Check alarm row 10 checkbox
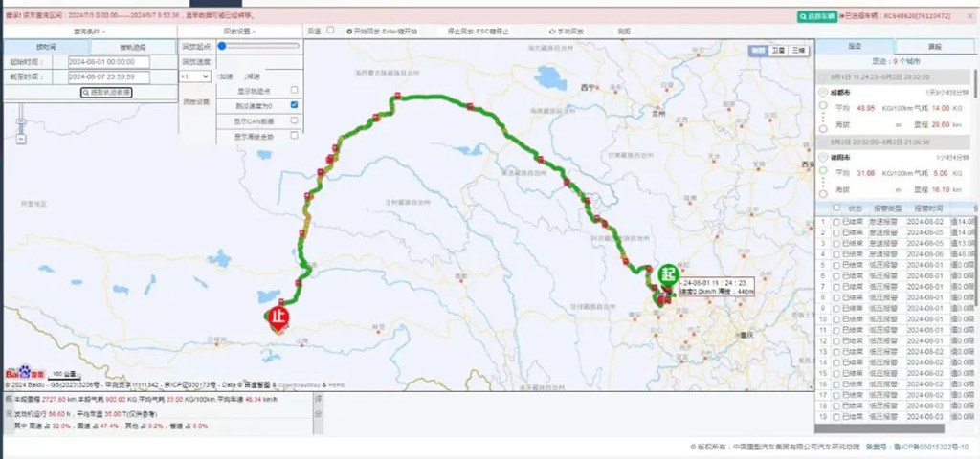This screenshot has height=459, width=980. [836, 319]
